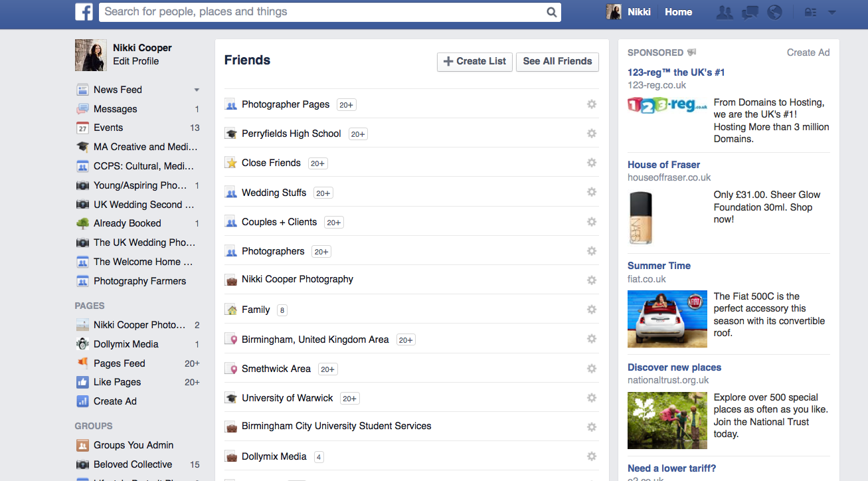Click the Pages Feed flag icon
This screenshot has width=868, height=481.
82,363
